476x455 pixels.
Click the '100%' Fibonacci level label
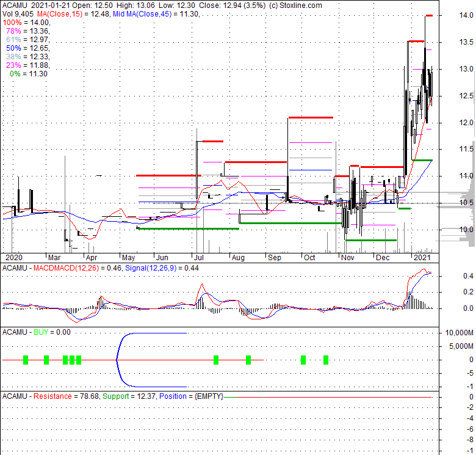click(x=12, y=23)
